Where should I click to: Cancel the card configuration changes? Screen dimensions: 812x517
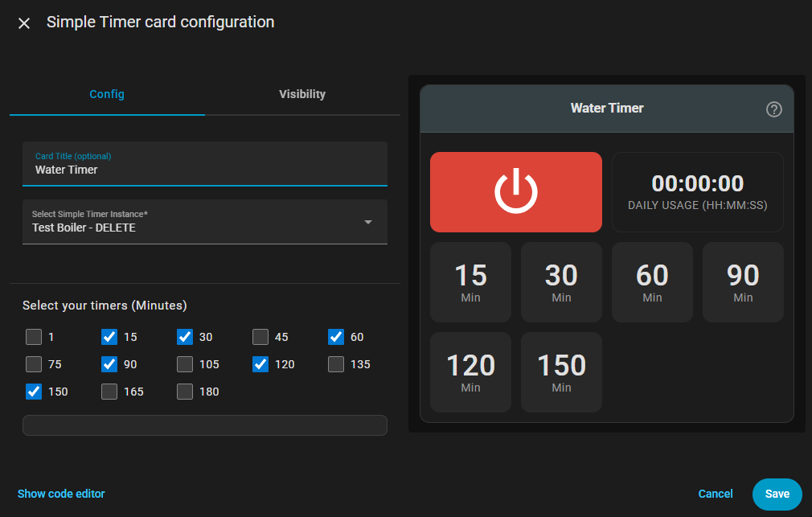(x=716, y=494)
